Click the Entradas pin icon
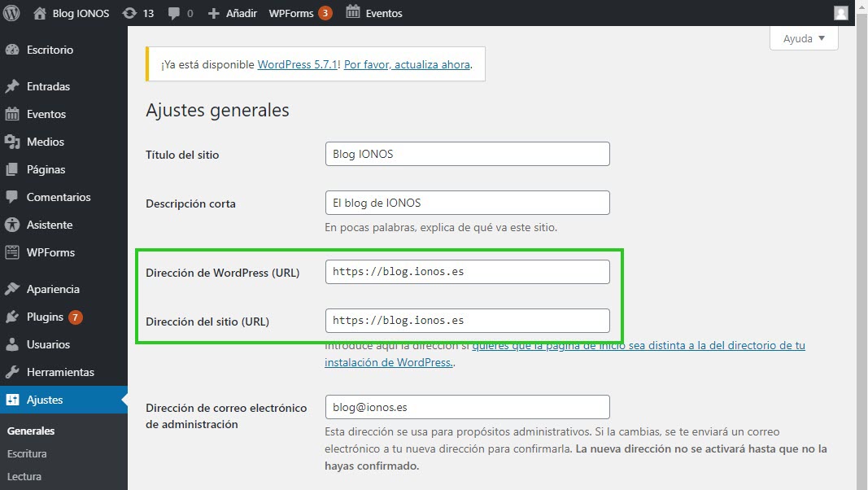 click(x=11, y=86)
